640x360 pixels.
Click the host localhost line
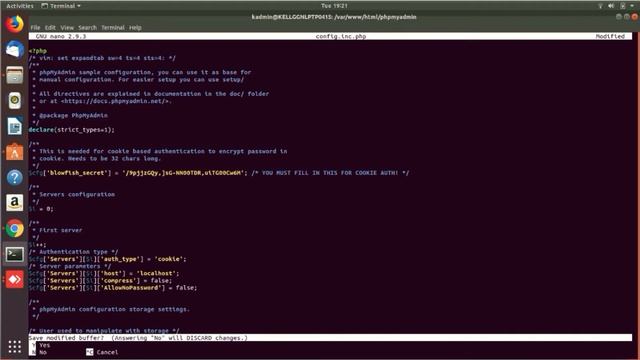point(104,273)
